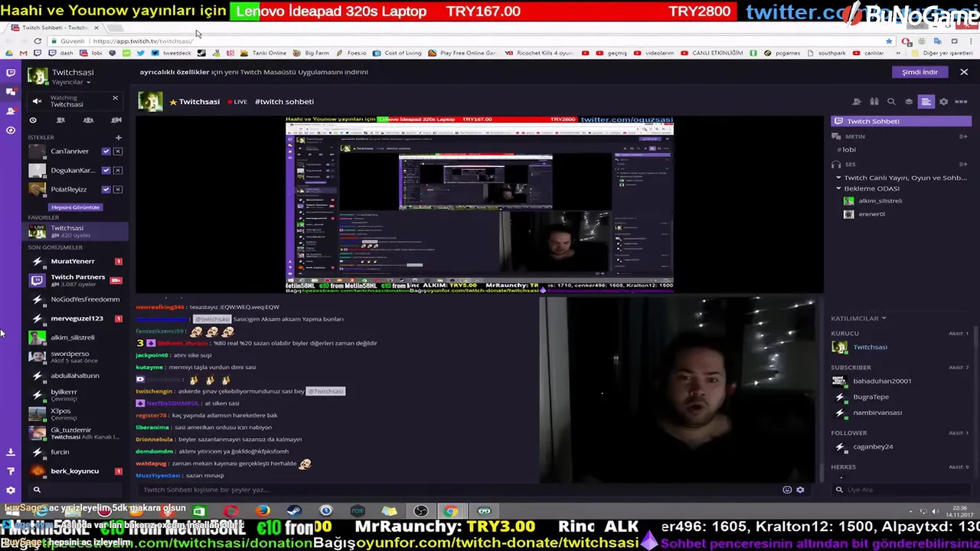
Task: Open the gift boxes icon in the toolbar
Action: tap(874, 102)
